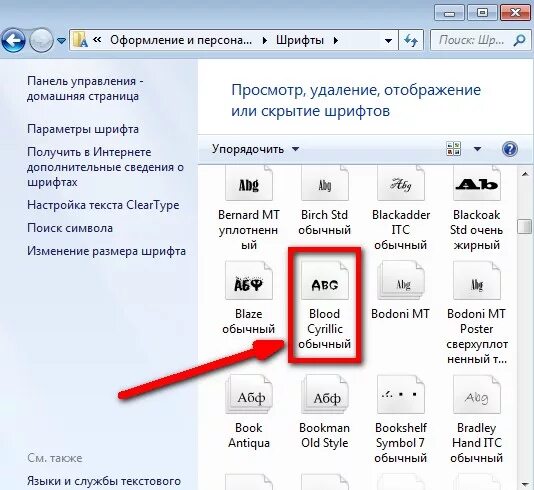
Task: Click the vertical scrollbar thumb
Action: [x=524, y=227]
